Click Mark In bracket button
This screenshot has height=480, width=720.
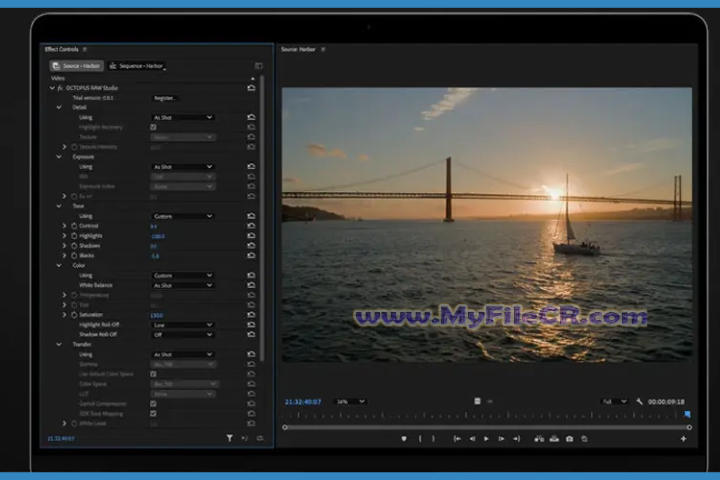[x=420, y=439]
